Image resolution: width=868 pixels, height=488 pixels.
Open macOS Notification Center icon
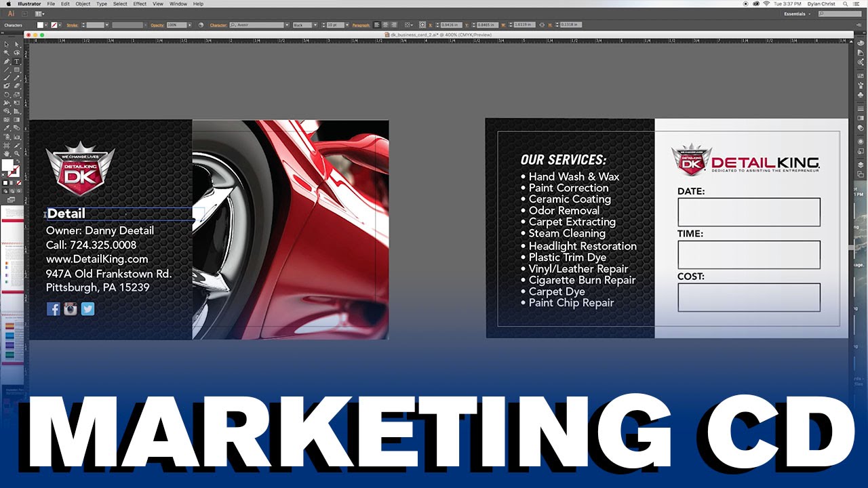click(856, 4)
